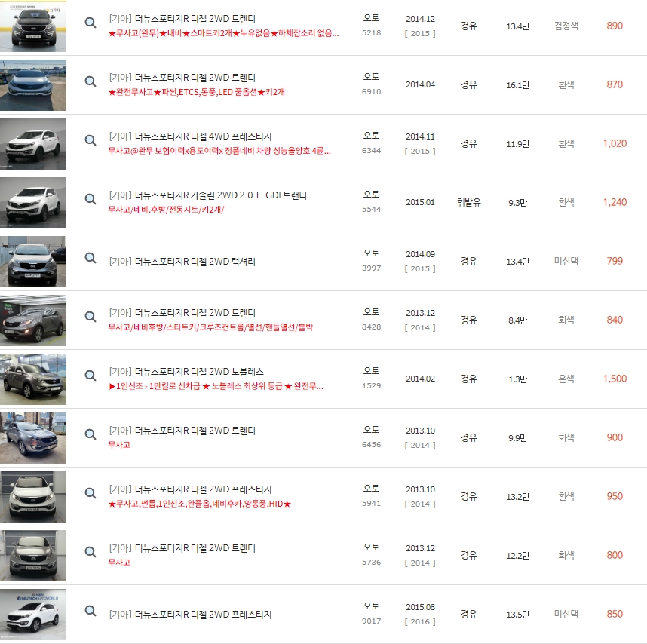Click the price 1,240
647x644 pixels.
tap(615, 202)
